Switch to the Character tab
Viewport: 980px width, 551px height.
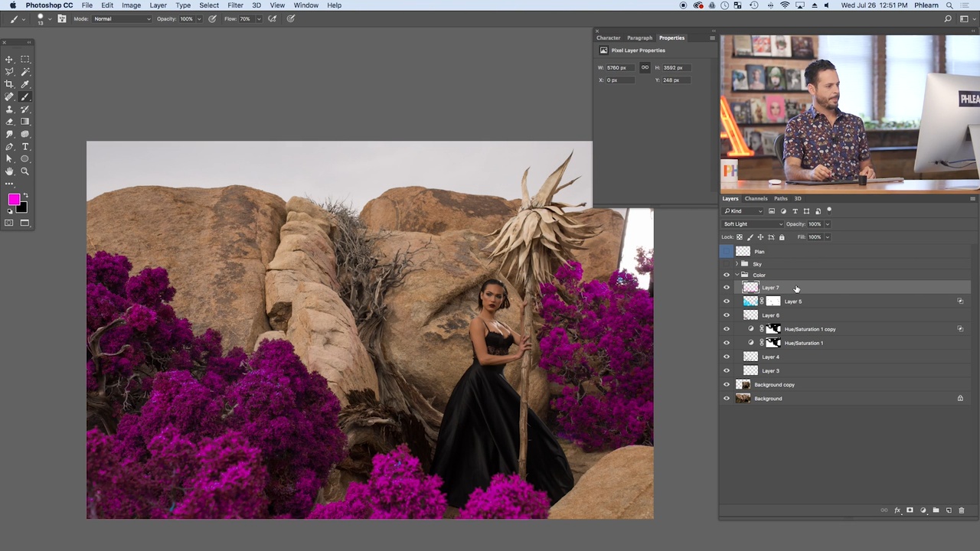pos(609,37)
